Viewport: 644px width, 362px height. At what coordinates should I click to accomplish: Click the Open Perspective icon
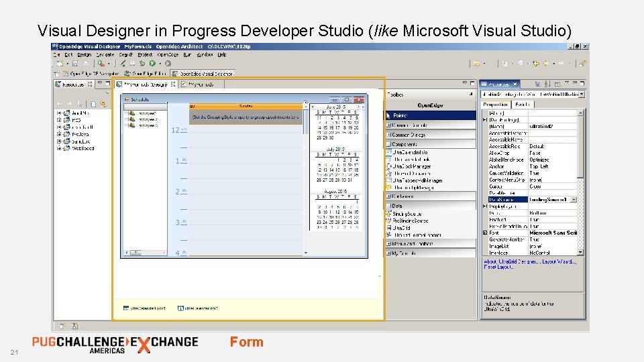coord(56,74)
